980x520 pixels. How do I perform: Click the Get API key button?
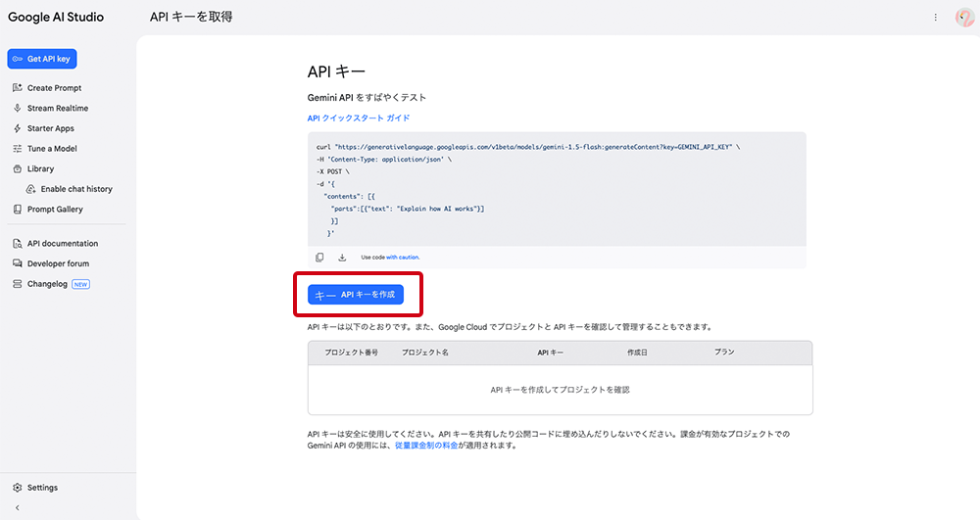tap(42, 59)
